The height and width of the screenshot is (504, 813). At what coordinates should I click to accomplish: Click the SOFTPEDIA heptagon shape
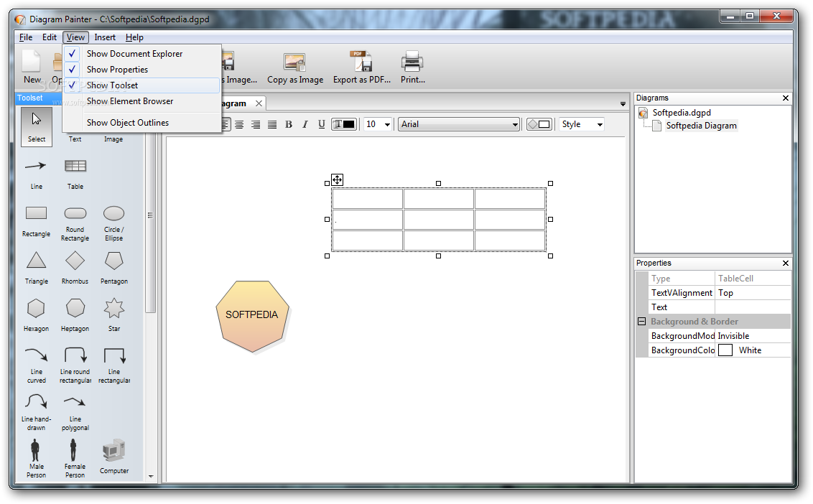click(252, 317)
